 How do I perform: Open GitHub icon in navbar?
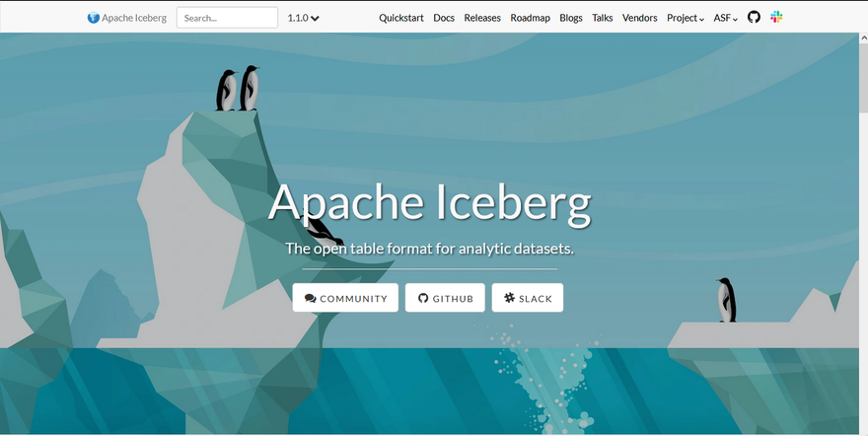click(x=754, y=17)
